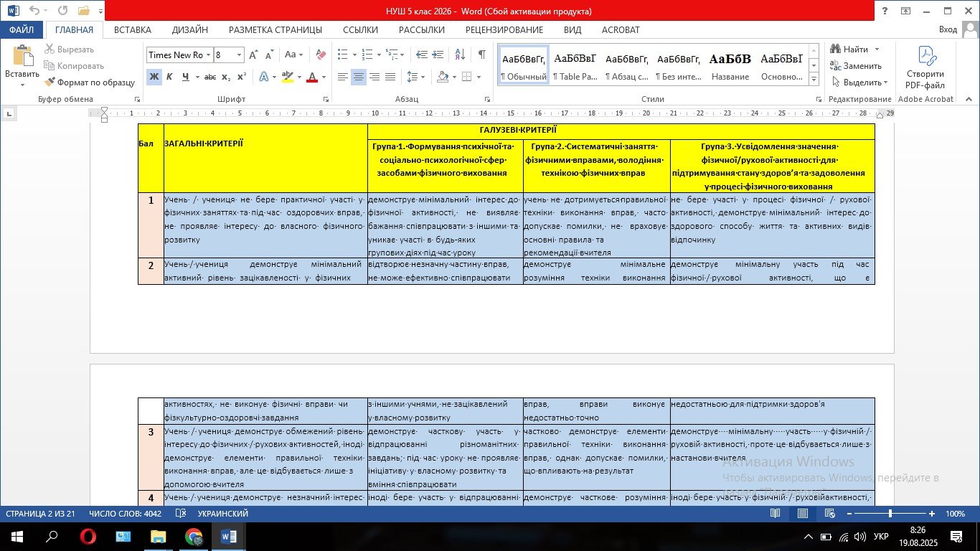Open the Times New Roman font dropdown
This screenshot has height=551, width=980.
(208, 55)
